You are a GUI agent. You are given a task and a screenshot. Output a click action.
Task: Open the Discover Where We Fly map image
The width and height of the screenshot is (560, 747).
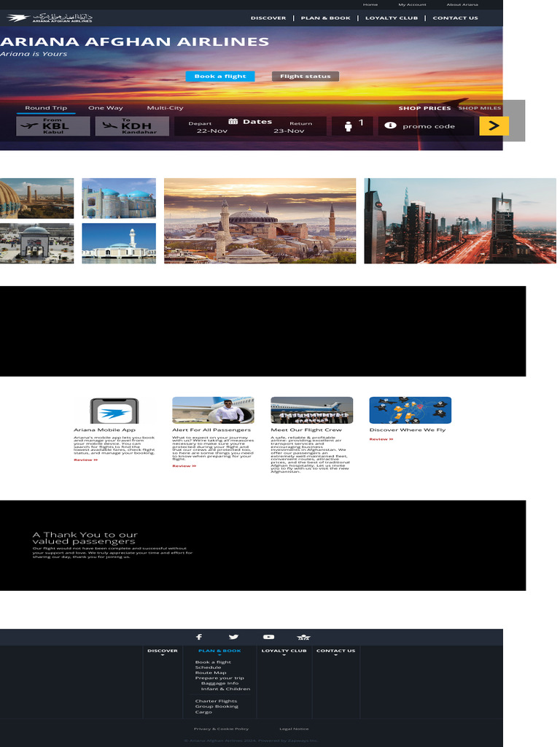[x=411, y=410]
